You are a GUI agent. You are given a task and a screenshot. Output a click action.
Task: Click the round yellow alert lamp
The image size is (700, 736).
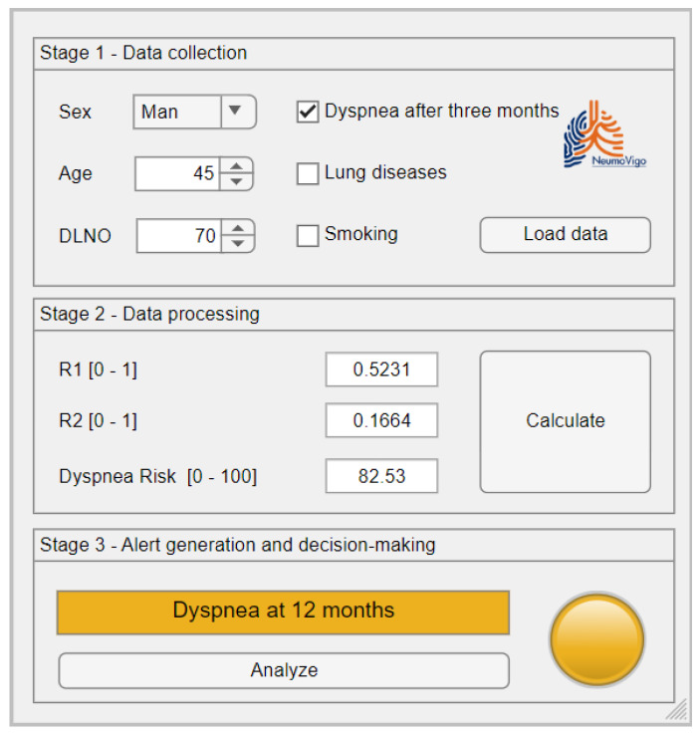coord(597,639)
